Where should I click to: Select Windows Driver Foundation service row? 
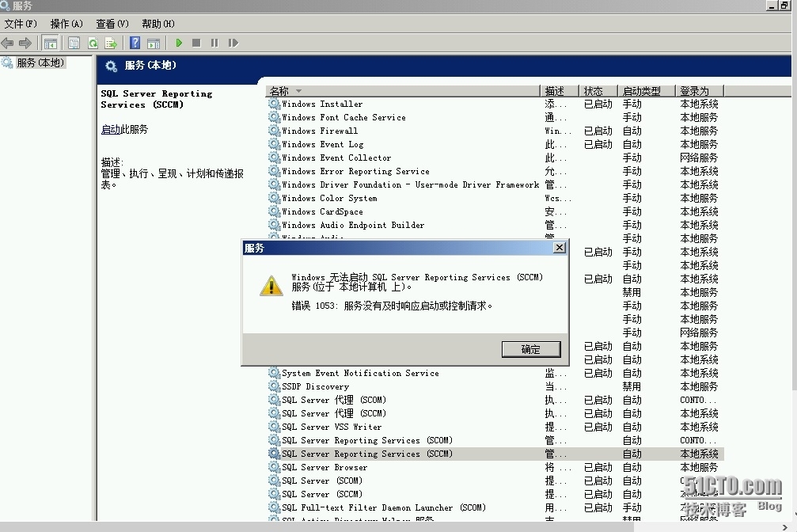495,184
